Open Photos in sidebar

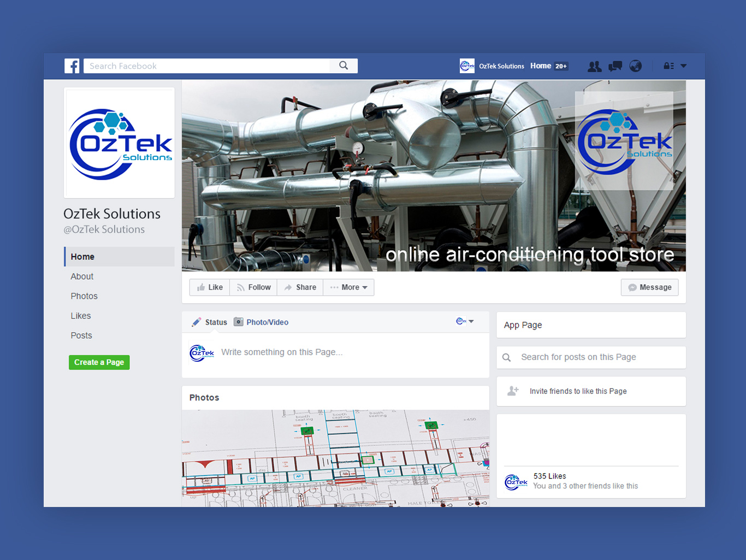click(x=84, y=296)
